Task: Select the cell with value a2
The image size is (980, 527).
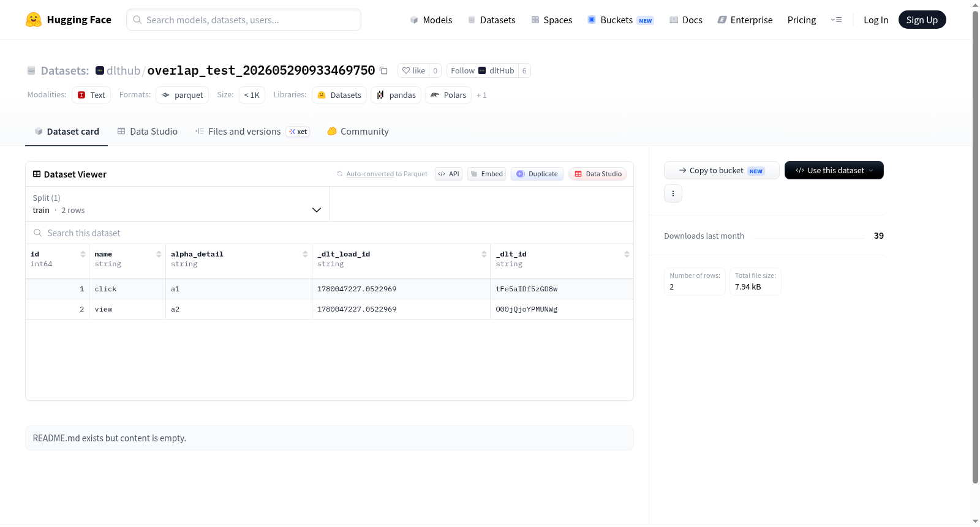Action: (x=239, y=309)
